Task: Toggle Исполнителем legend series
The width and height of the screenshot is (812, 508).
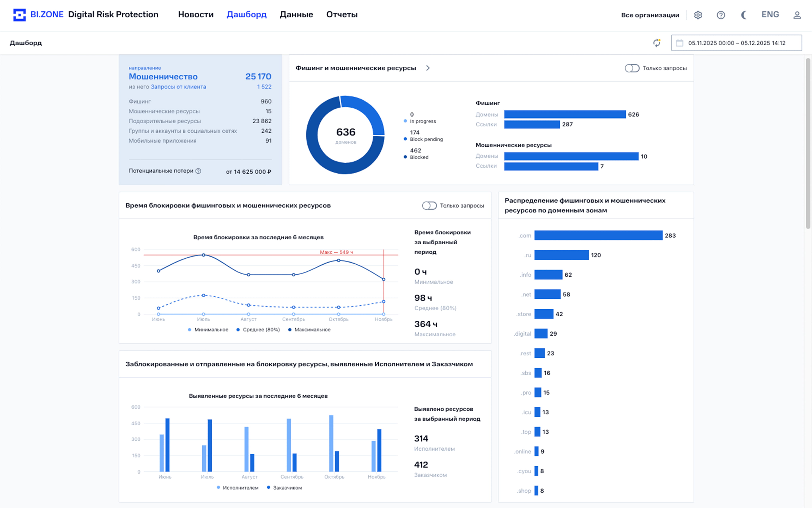Action: coord(238,488)
